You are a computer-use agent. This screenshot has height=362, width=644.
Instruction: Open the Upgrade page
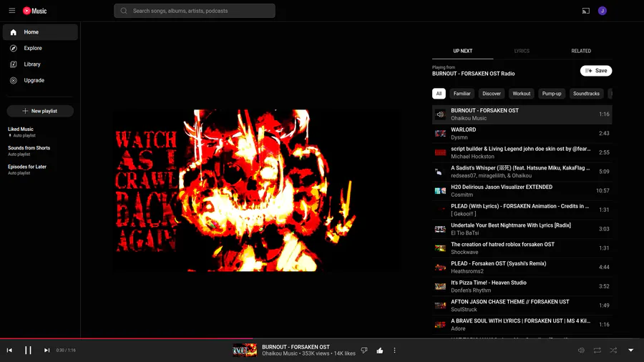click(x=40, y=80)
